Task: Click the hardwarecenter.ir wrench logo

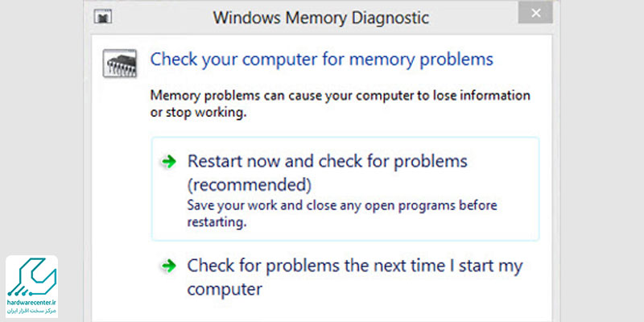Action: point(31,277)
